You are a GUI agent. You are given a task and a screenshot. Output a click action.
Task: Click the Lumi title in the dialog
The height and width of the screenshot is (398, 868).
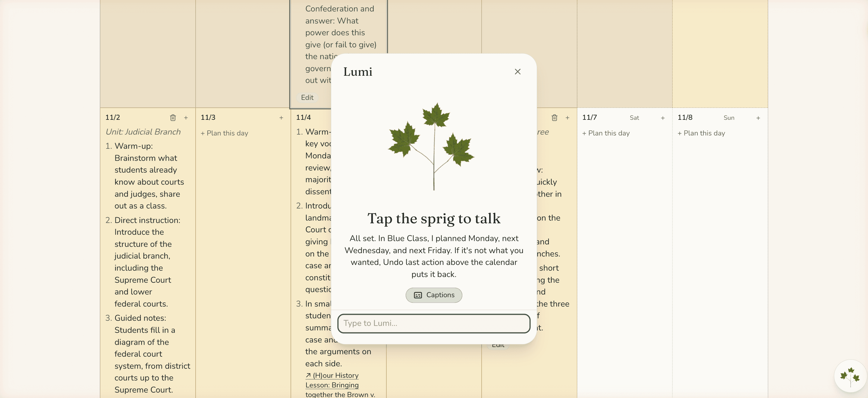[357, 72]
